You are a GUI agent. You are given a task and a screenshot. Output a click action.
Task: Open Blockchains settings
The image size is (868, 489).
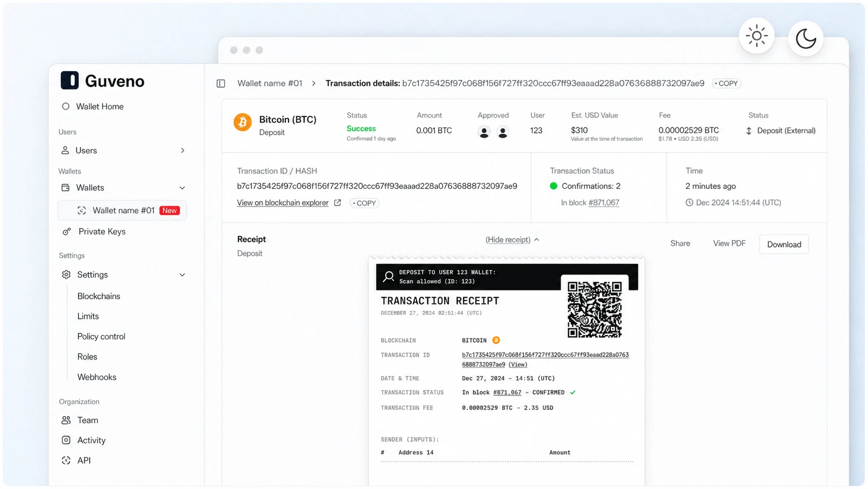99,296
